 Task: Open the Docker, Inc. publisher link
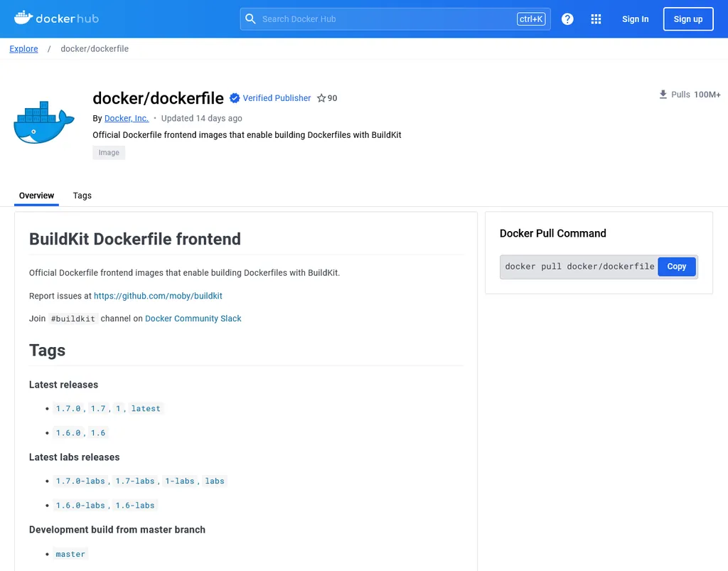(x=127, y=118)
